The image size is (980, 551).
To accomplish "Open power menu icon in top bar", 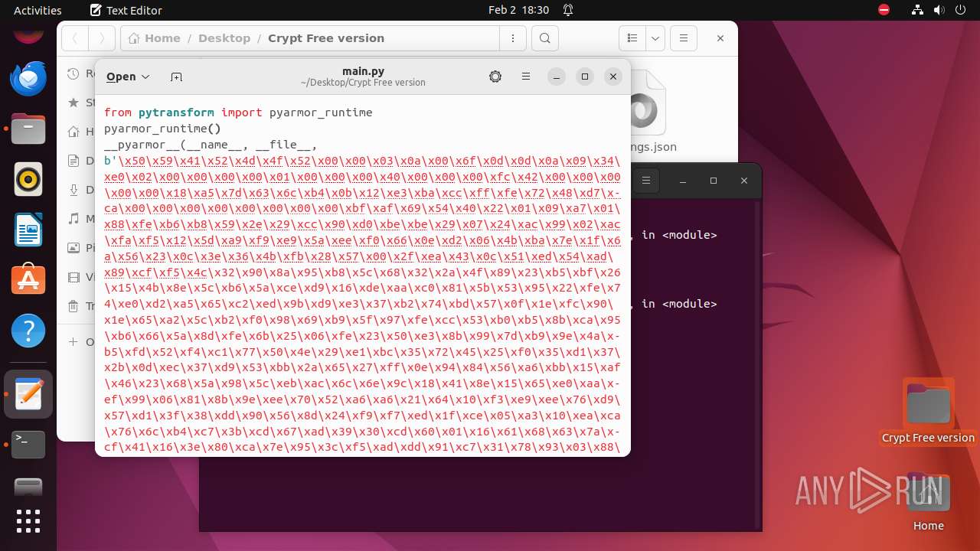I will pos(960,10).
